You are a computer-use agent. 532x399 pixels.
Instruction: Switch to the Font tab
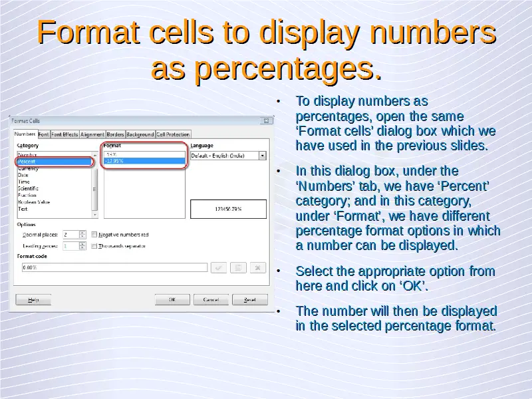click(43, 134)
